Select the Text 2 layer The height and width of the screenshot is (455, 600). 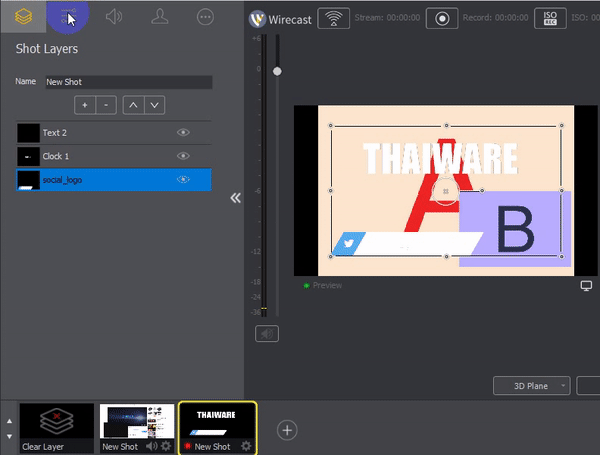pyautogui.click(x=114, y=133)
